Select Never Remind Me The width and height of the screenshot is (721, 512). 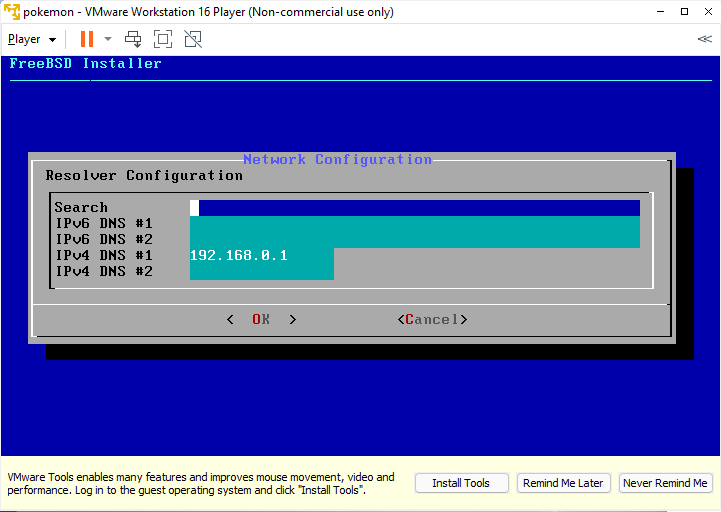(665, 483)
